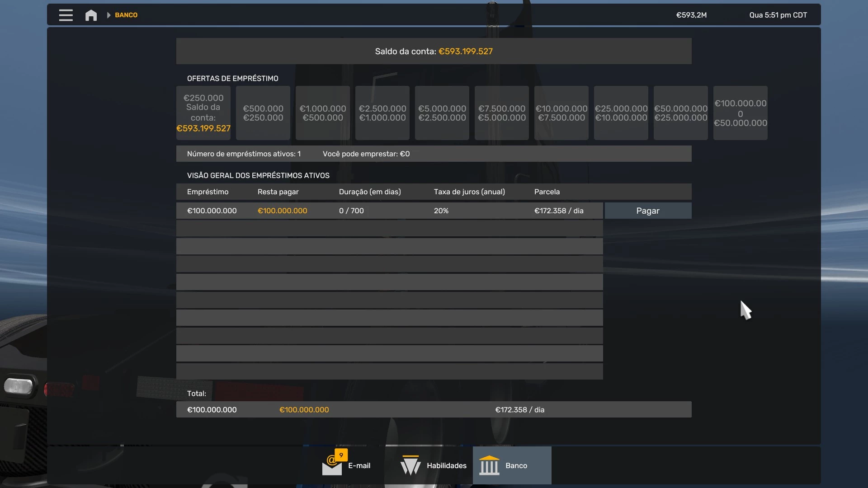
Task: Open the E-mail envelope icon
Action: (x=332, y=466)
